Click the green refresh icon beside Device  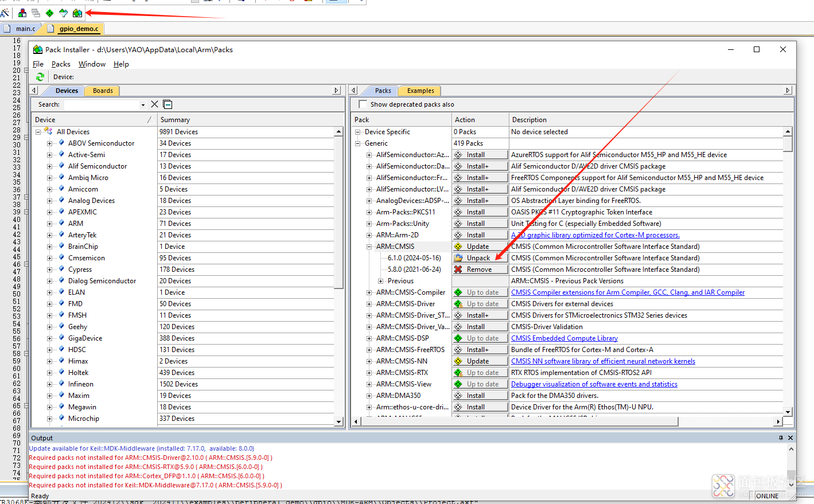[40, 77]
